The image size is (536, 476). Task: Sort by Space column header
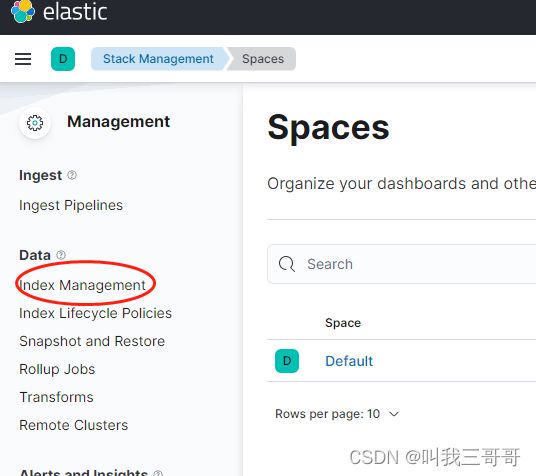click(x=343, y=323)
